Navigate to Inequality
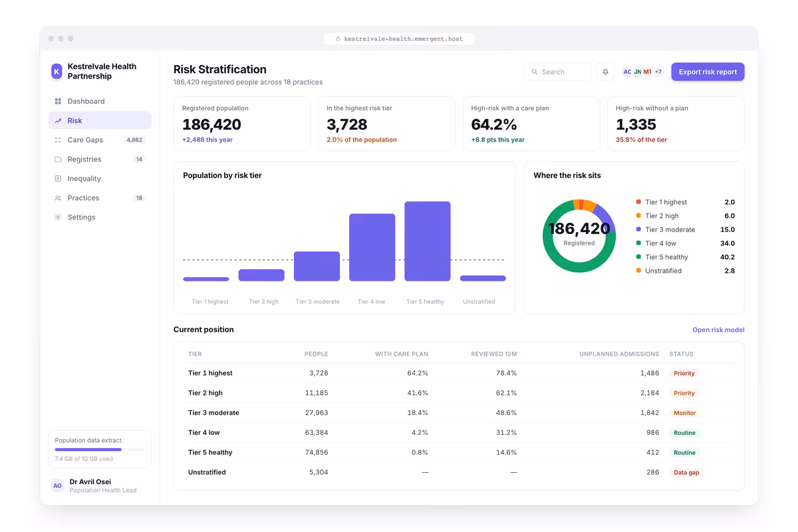This screenshot has height=532, width=798. point(100,178)
